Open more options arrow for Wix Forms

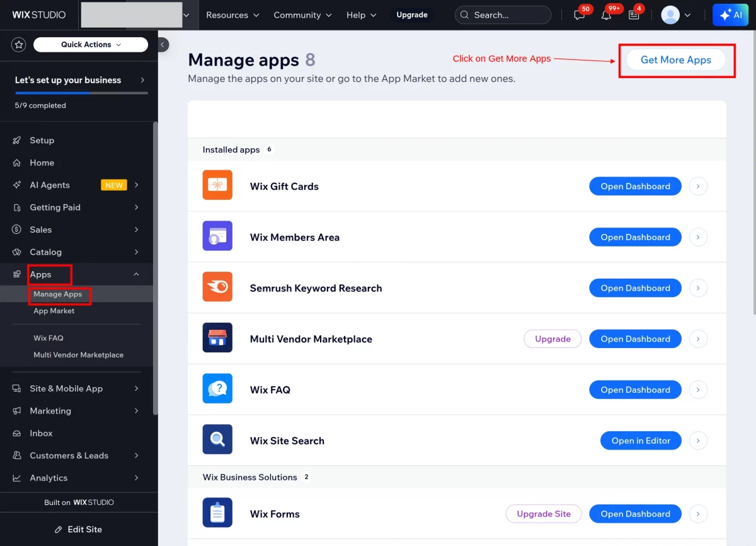[x=698, y=514]
